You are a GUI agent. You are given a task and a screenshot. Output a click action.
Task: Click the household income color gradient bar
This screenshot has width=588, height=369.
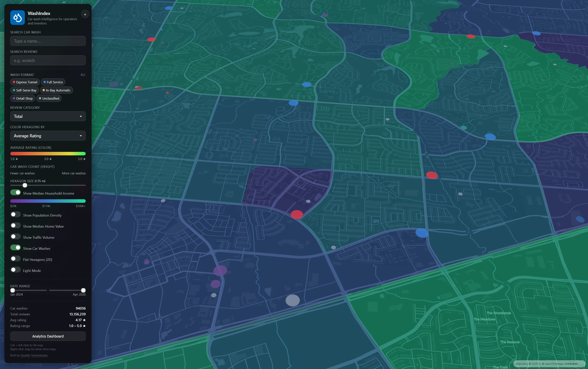tap(48, 201)
